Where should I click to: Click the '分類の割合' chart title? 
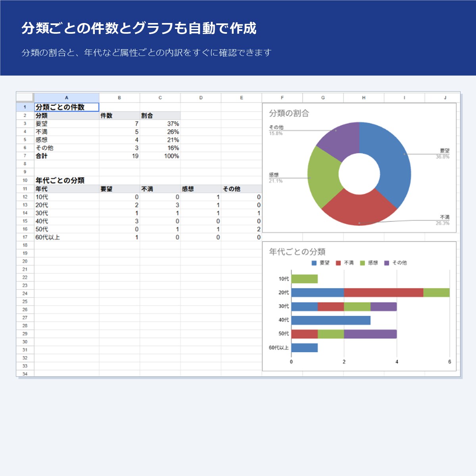pyautogui.click(x=289, y=113)
